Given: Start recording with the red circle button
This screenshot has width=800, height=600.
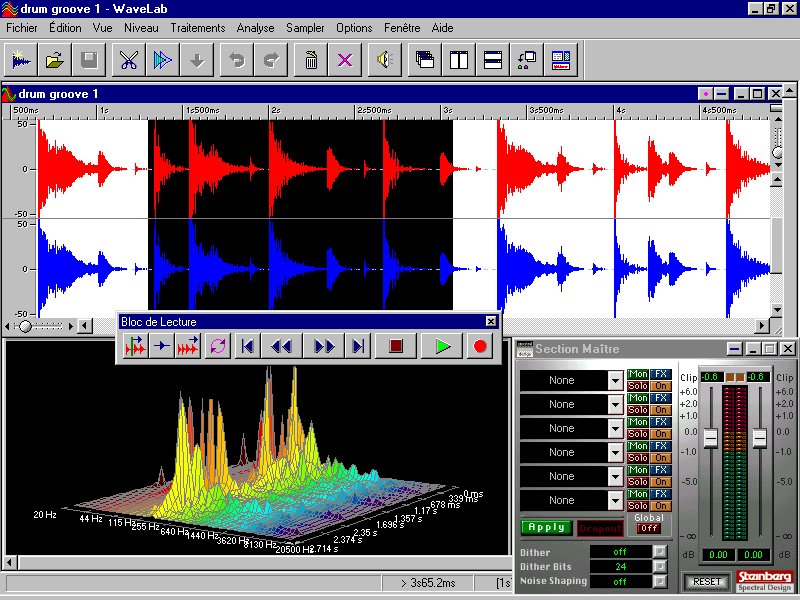Looking at the screenshot, I should (x=480, y=346).
